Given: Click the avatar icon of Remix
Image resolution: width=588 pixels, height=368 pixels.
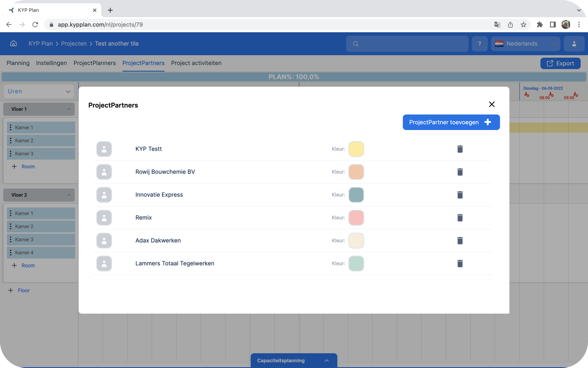Looking at the screenshot, I should [104, 218].
